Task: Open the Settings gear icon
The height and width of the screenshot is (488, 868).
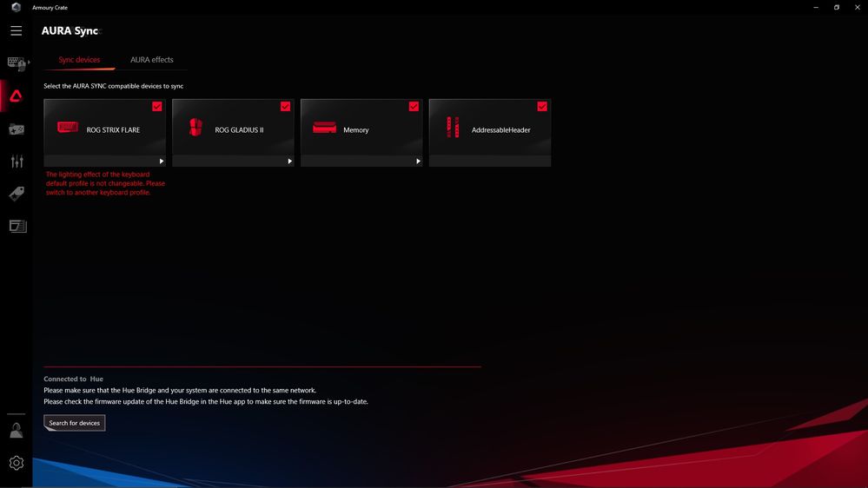Action: 17,463
